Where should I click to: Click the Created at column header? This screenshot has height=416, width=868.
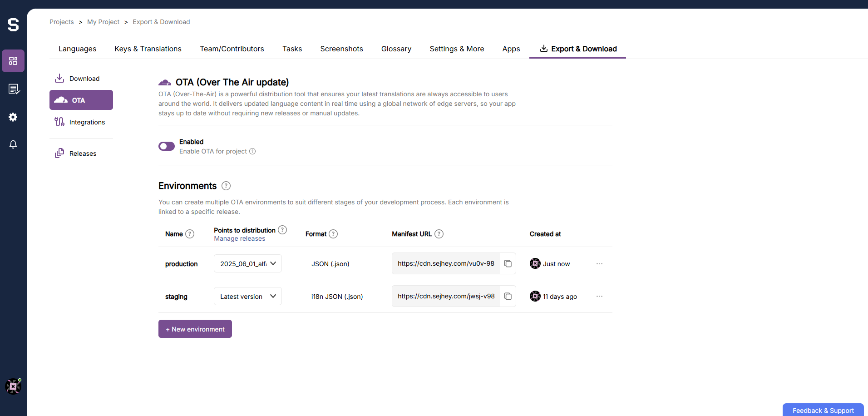[x=545, y=234]
